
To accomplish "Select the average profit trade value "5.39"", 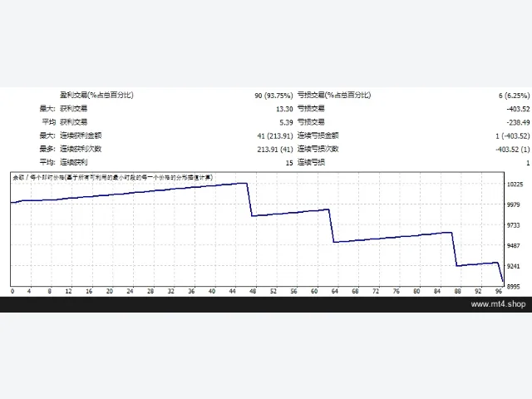I will point(286,122).
